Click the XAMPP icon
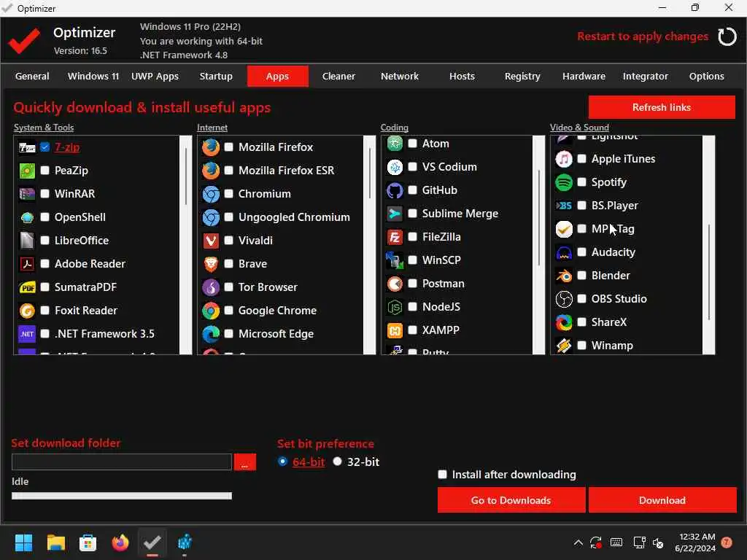The height and width of the screenshot is (560, 747). pos(395,330)
